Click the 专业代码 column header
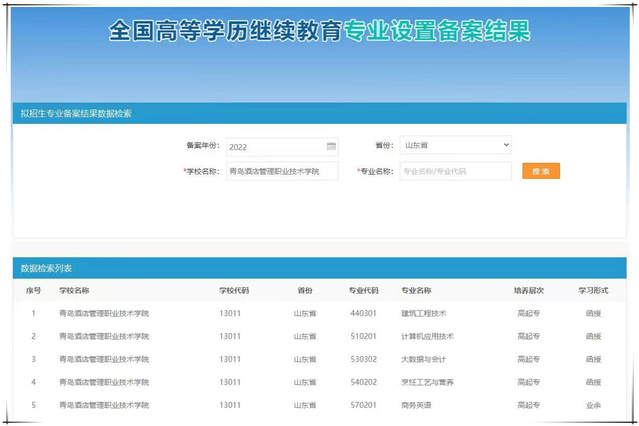Screen dimensions: 639x426 pos(363,290)
